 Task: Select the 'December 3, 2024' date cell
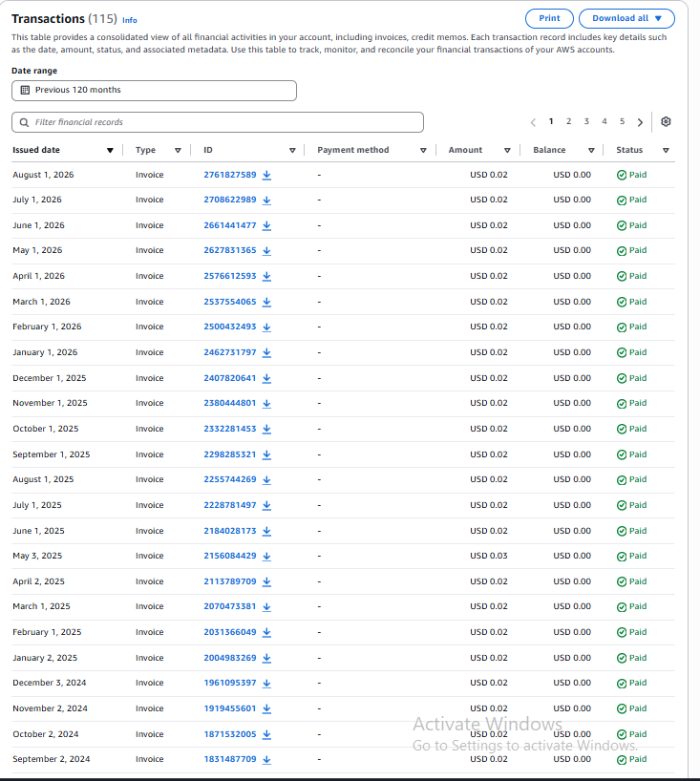pyautogui.click(x=50, y=683)
